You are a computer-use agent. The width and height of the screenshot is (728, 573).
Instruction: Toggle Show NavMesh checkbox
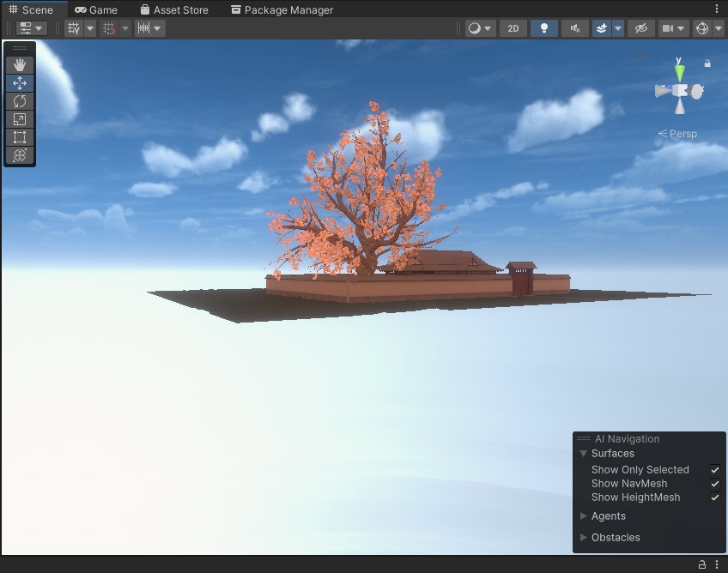pyautogui.click(x=715, y=484)
